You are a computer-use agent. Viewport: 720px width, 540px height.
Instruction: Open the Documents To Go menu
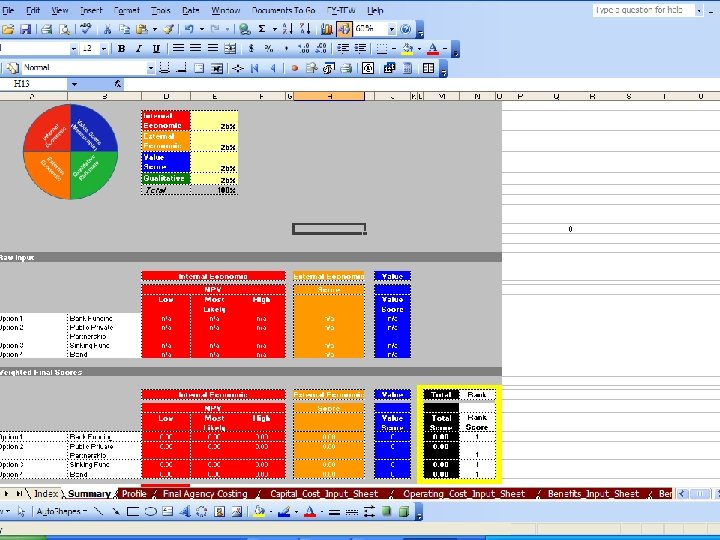283,10
